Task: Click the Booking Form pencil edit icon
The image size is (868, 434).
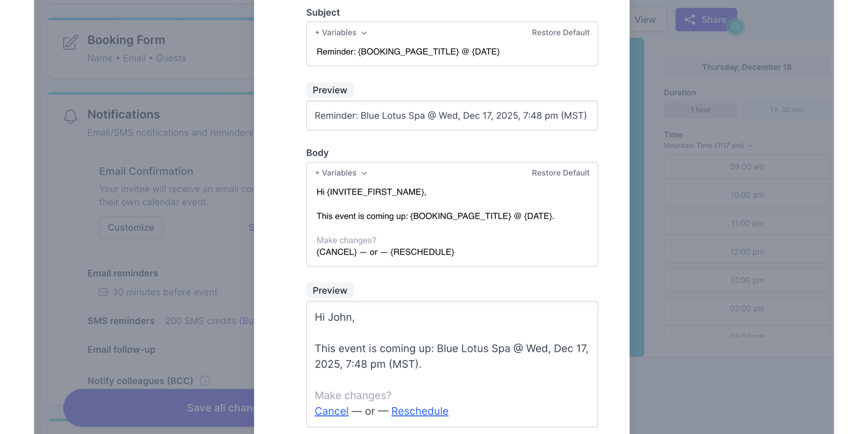Action: (71, 43)
